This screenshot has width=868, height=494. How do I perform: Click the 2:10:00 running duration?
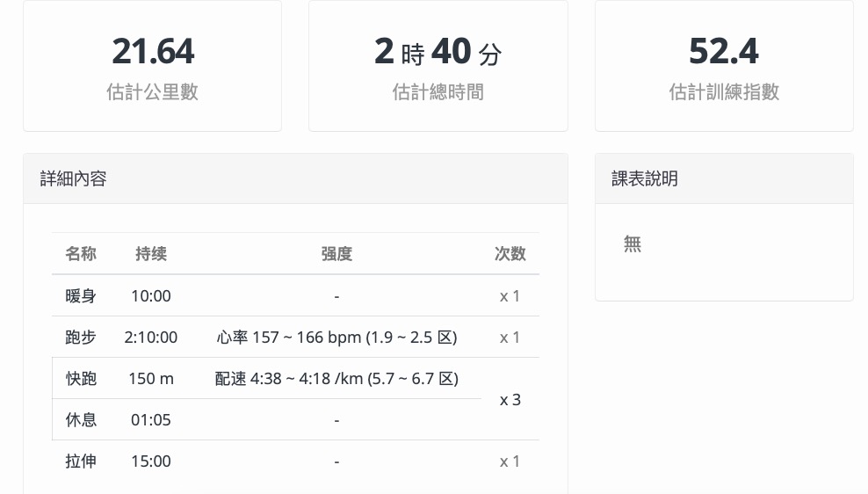151,338
